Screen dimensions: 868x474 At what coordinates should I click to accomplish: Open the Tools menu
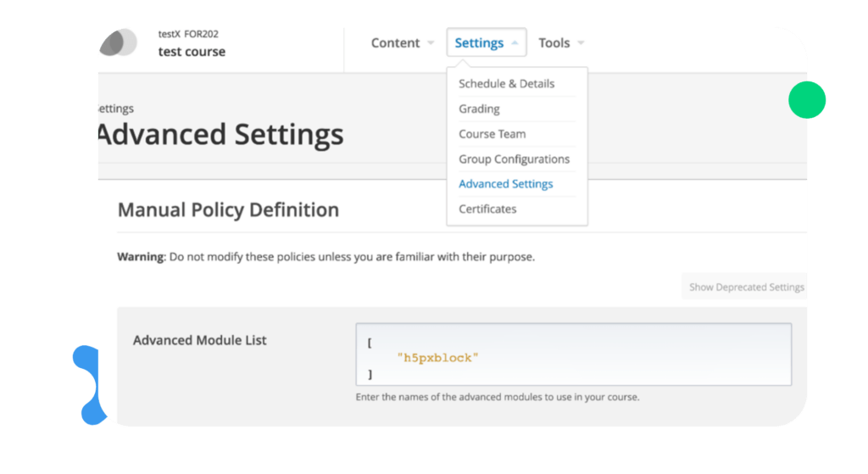pos(554,43)
